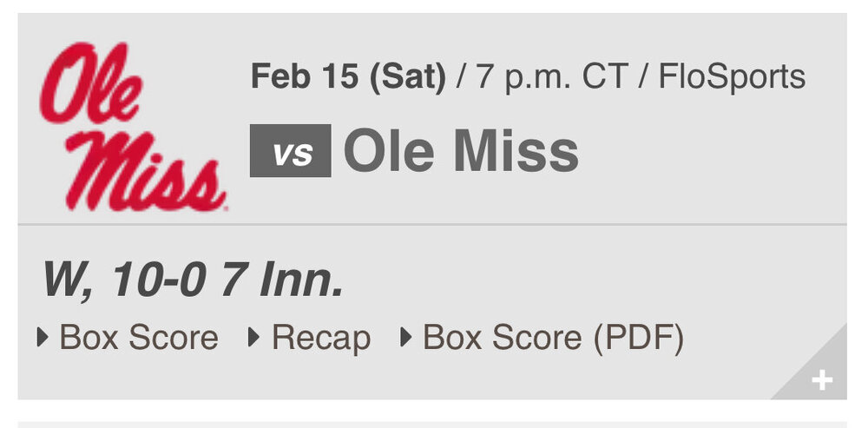Viewport: 868px width, 428px height.
Task: Open the Box Score link
Action: [x=139, y=338]
